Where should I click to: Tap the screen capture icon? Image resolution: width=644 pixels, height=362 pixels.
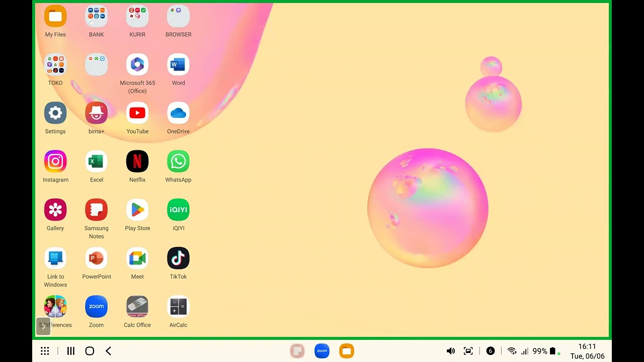468,351
